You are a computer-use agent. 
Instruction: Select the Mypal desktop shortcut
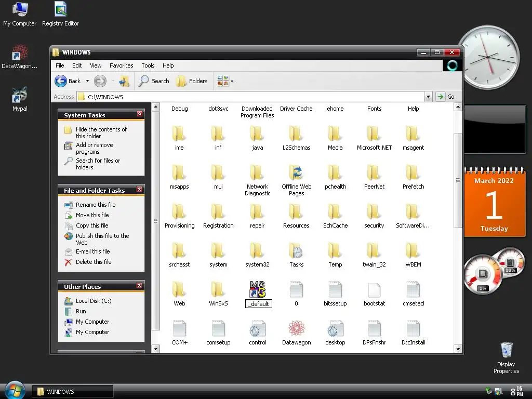point(20,99)
